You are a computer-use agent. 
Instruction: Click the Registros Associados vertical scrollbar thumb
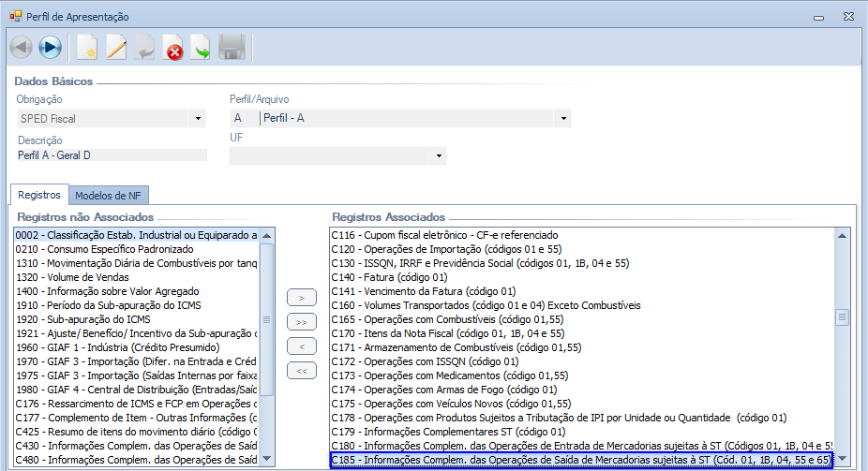point(842,317)
